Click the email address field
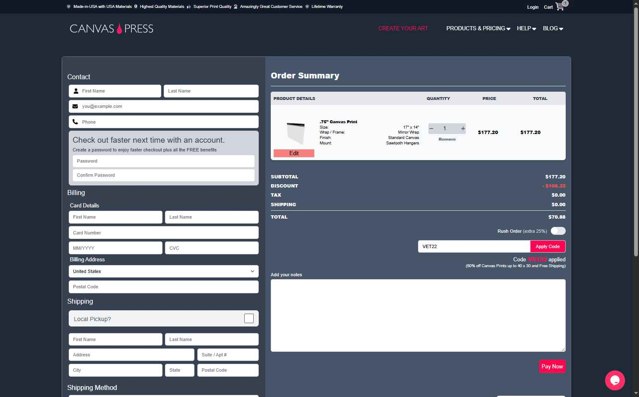The width and height of the screenshot is (639, 397). coord(163,106)
